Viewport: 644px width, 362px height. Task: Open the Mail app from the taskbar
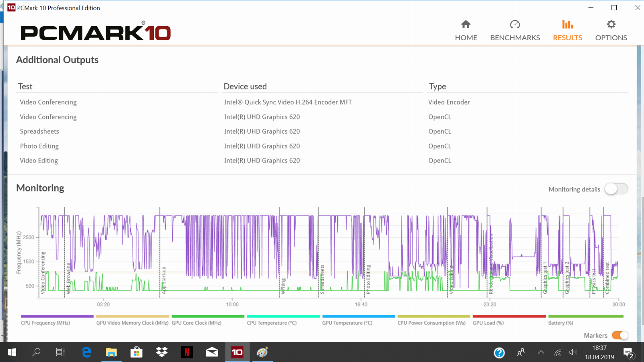[212, 352]
